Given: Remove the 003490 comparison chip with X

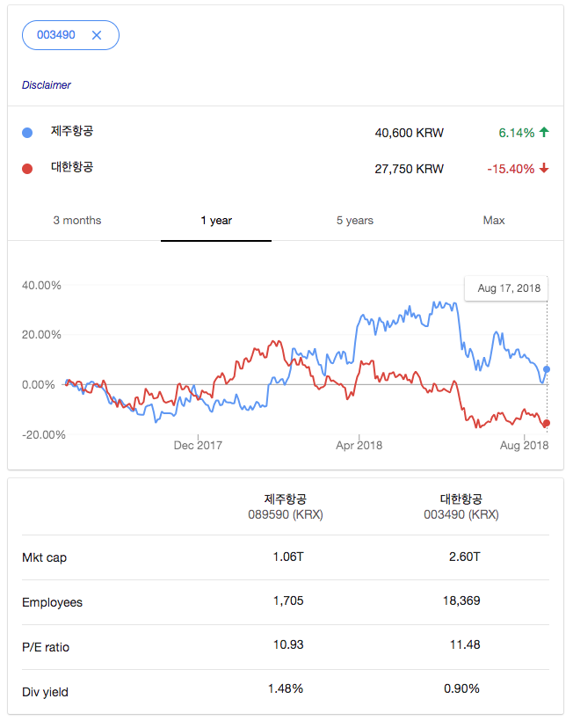Looking at the screenshot, I should [x=97, y=35].
